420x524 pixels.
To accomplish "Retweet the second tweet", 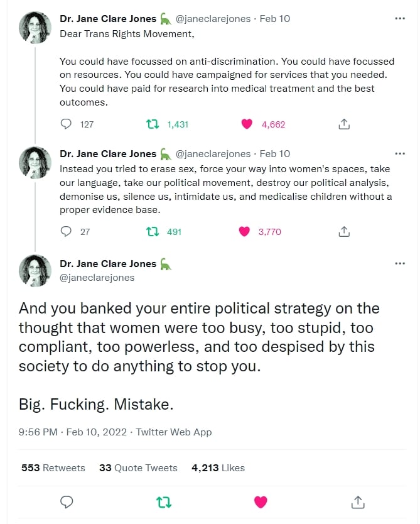I will pyautogui.click(x=152, y=231).
